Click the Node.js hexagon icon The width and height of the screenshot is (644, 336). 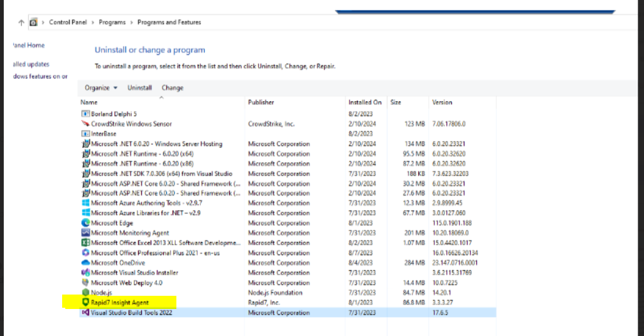pyautogui.click(x=85, y=293)
